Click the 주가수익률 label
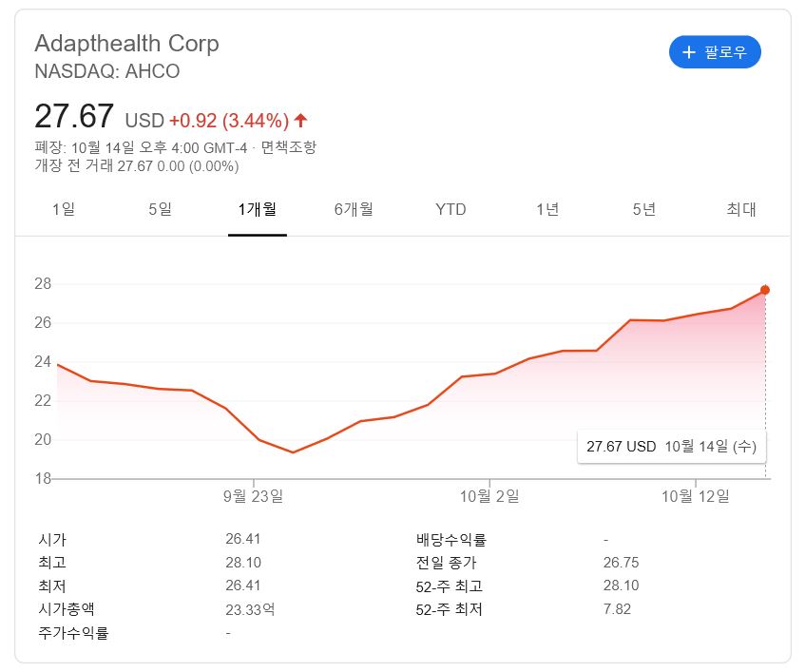The height and width of the screenshot is (672, 805). pyautogui.click(x=73, y=633)
